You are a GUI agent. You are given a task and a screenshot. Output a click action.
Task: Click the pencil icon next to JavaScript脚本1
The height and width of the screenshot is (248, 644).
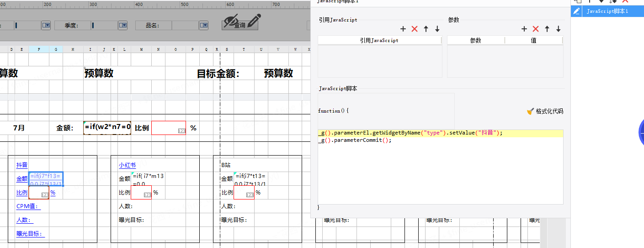coord(577,11)
